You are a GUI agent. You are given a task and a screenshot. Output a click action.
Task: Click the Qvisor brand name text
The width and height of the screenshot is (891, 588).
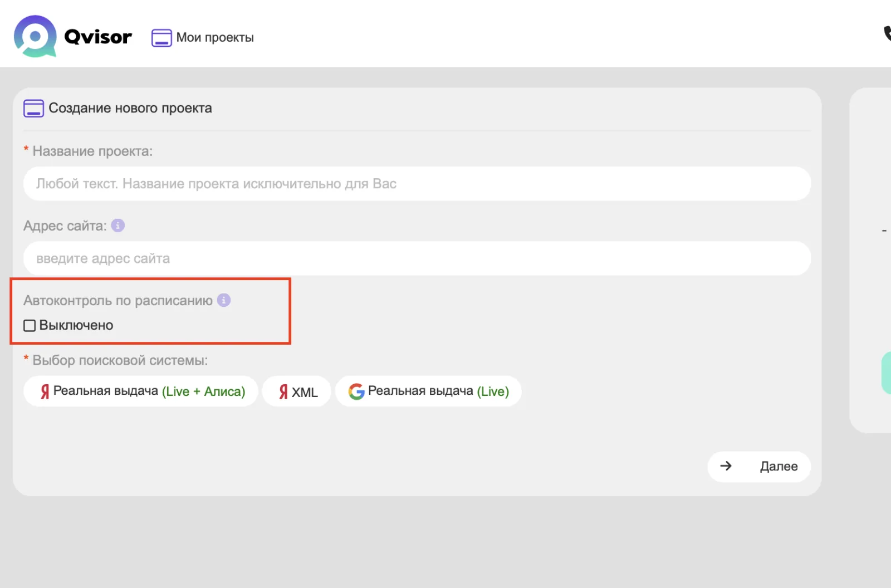point(98,37)
